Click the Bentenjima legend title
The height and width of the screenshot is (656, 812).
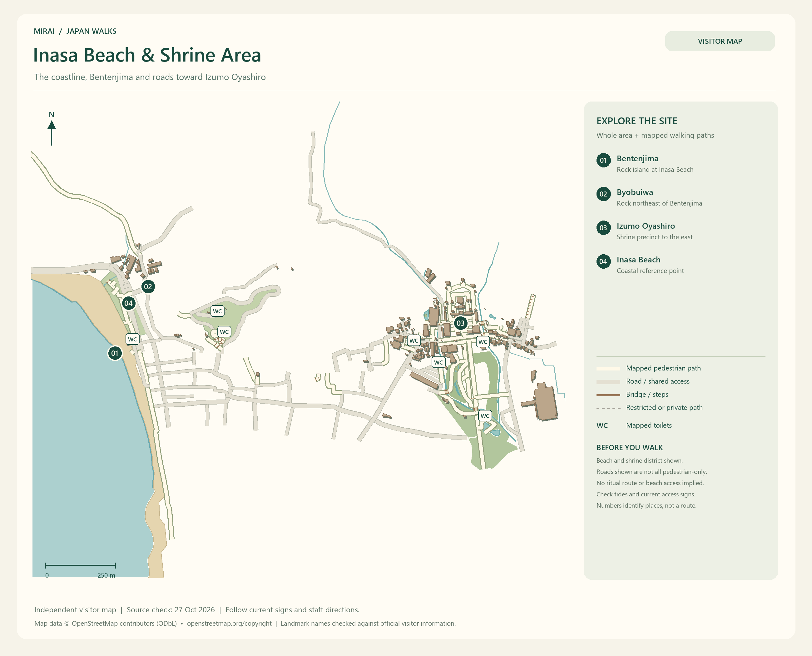[x=637, y=158]
